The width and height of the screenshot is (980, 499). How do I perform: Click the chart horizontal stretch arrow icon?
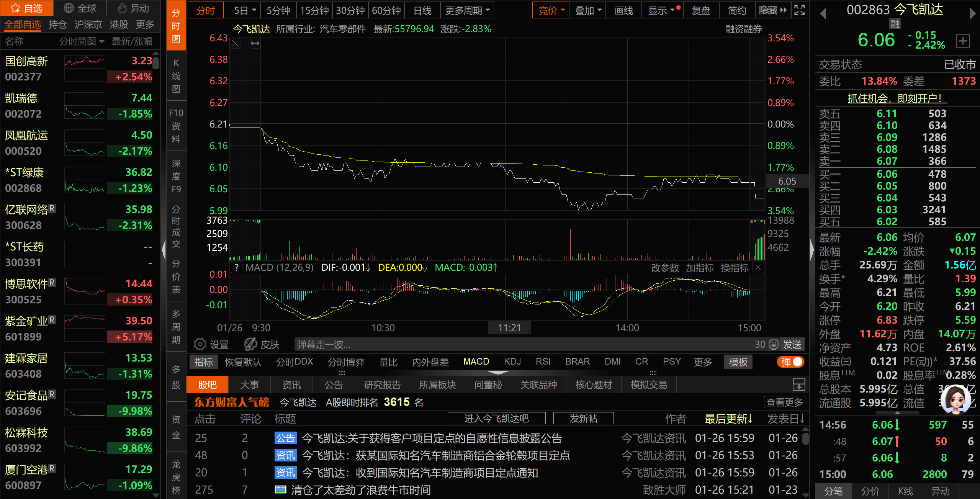click(255, 44)
